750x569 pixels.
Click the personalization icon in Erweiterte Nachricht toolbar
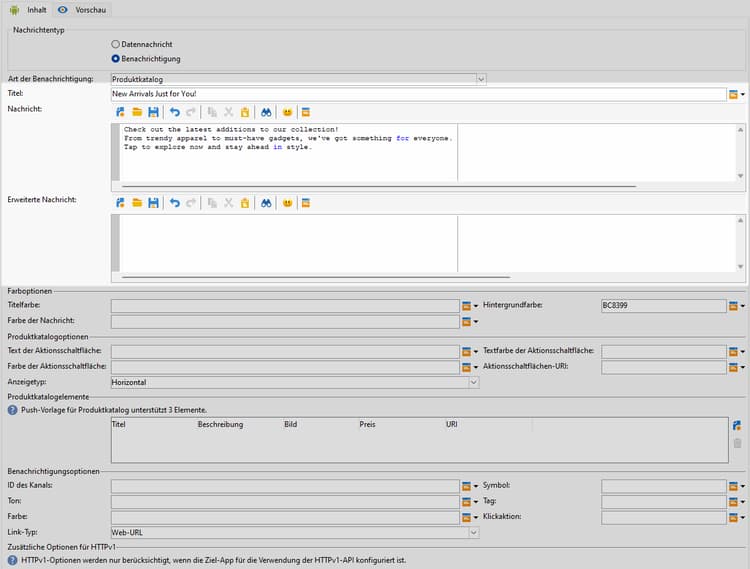pyautogui.click(x=306, y=203)
